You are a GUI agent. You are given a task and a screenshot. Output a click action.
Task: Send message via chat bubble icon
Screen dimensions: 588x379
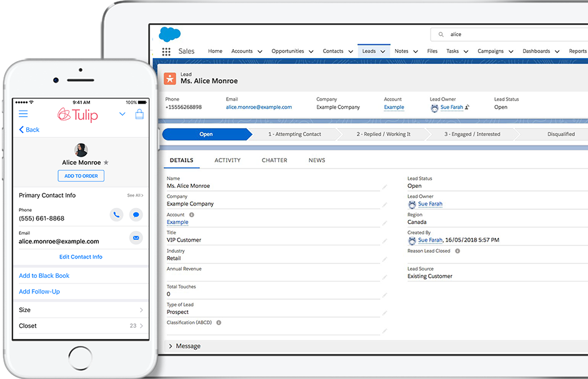pyautogui.click(x=136, y=215)
